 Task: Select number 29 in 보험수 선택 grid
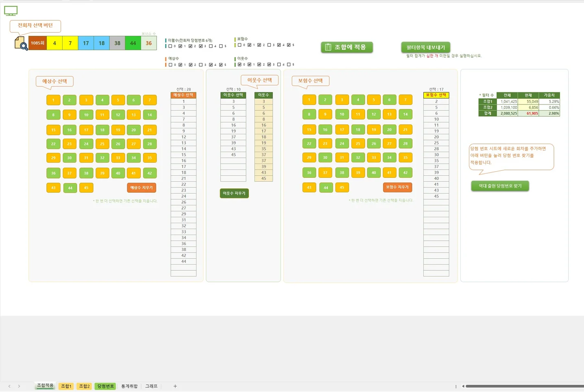click(x=309, y=157)
